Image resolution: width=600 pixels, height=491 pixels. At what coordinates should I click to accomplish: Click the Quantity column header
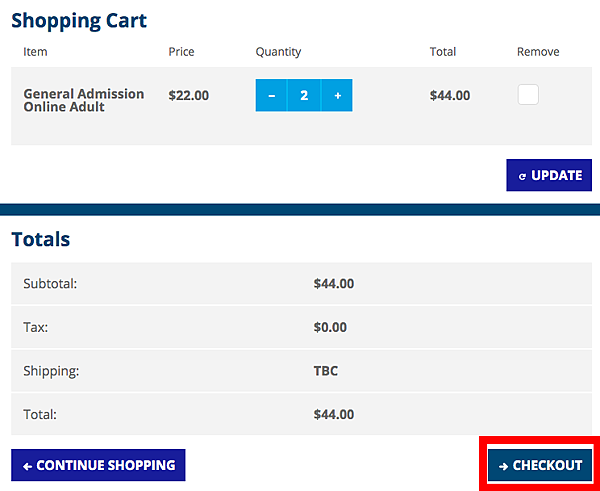pyautogui.click(x=278, y=52)
